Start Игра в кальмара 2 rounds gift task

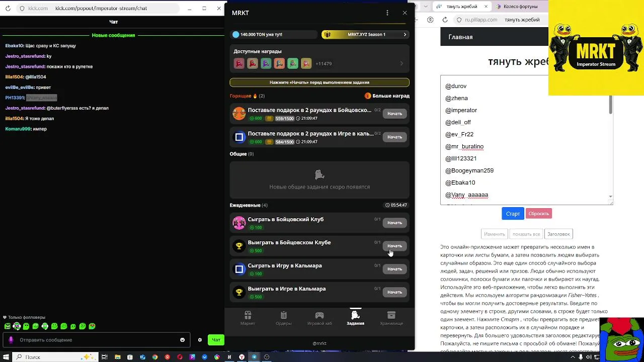[x=394, y=137]
